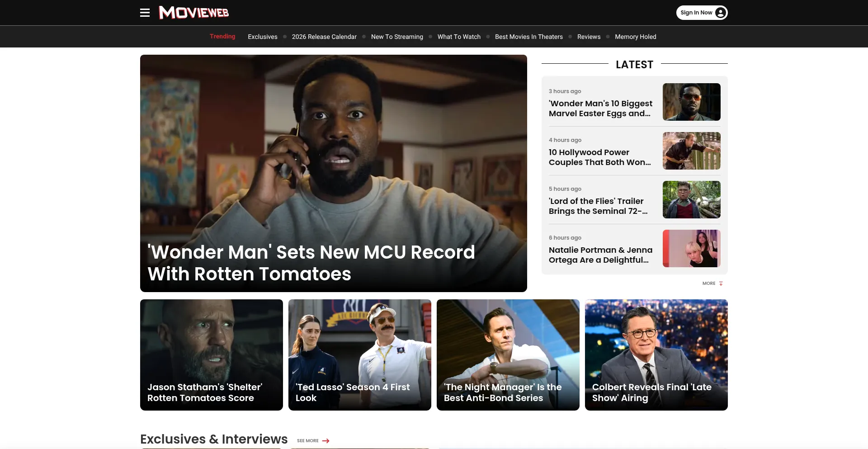Open Jason Statham's 'Shelter' Rotten Tomatoes card

212,355
